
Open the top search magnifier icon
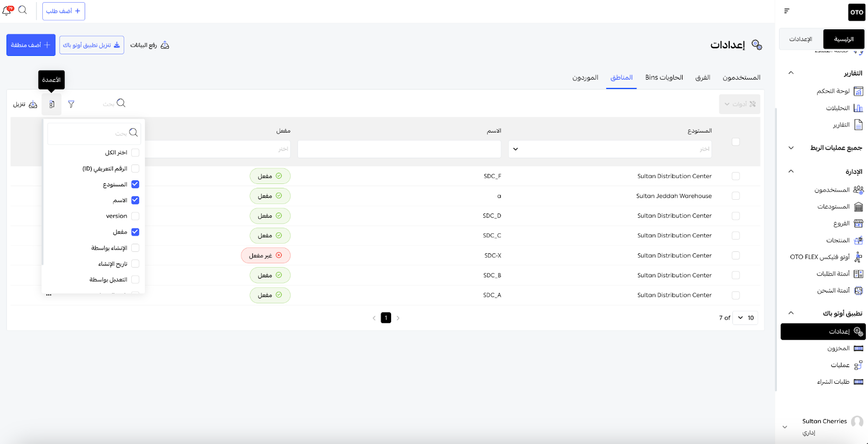(22, 10)
